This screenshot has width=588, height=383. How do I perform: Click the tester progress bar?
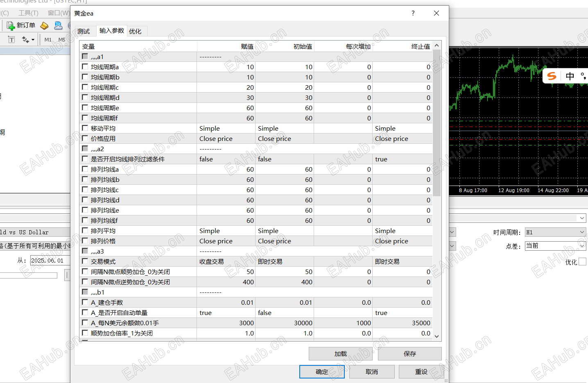(x=29, y=276)
